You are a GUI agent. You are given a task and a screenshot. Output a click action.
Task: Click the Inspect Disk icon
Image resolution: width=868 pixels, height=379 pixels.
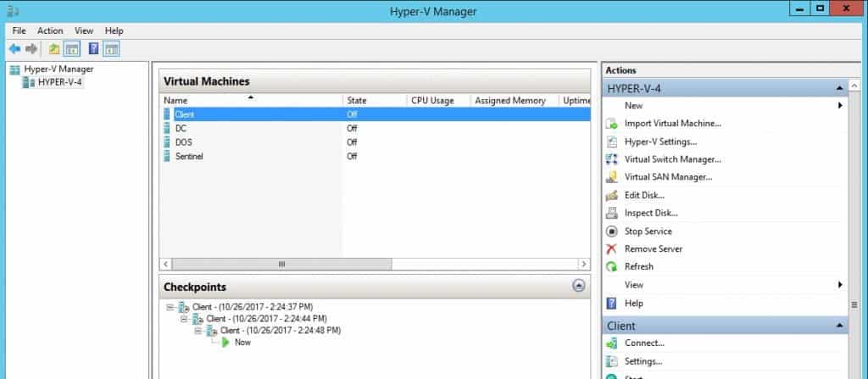click(x=612, y=213)
